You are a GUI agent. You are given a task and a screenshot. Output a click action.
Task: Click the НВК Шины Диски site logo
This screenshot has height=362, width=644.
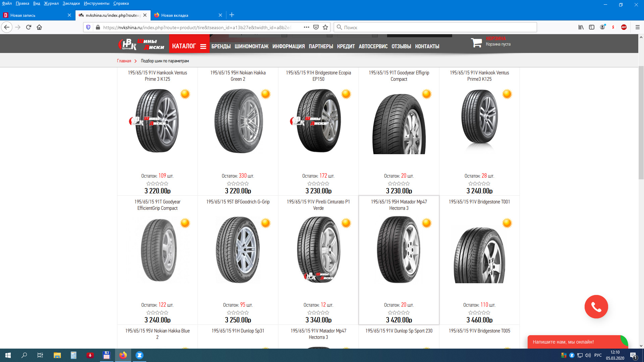pos(141,44)
